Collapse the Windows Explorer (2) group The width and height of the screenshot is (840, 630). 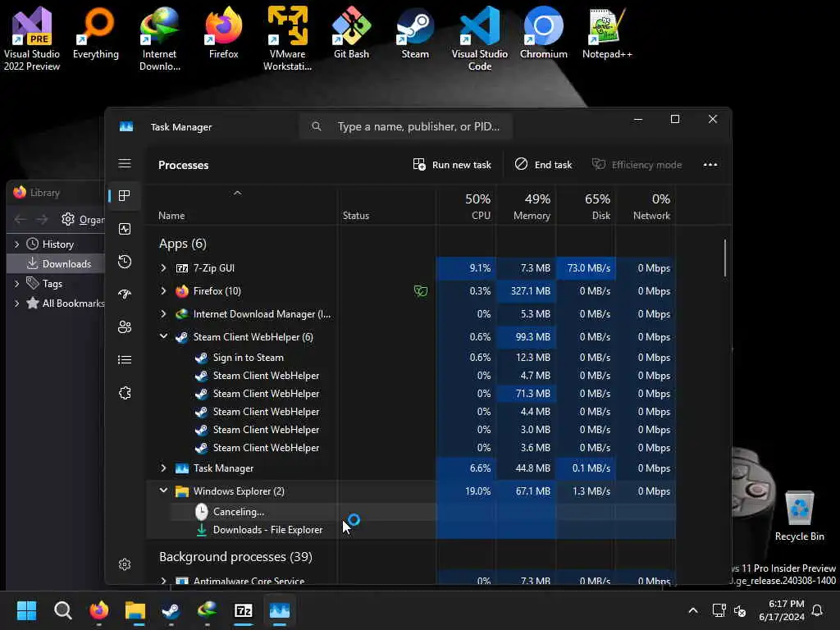pyautogui.click(x=163, y=491)
